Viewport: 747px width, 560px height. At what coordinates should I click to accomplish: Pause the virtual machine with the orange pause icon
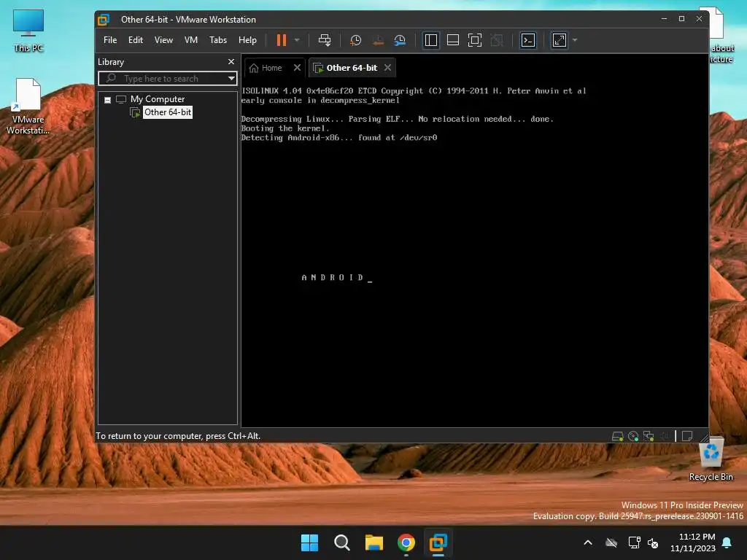coord(282,40)
